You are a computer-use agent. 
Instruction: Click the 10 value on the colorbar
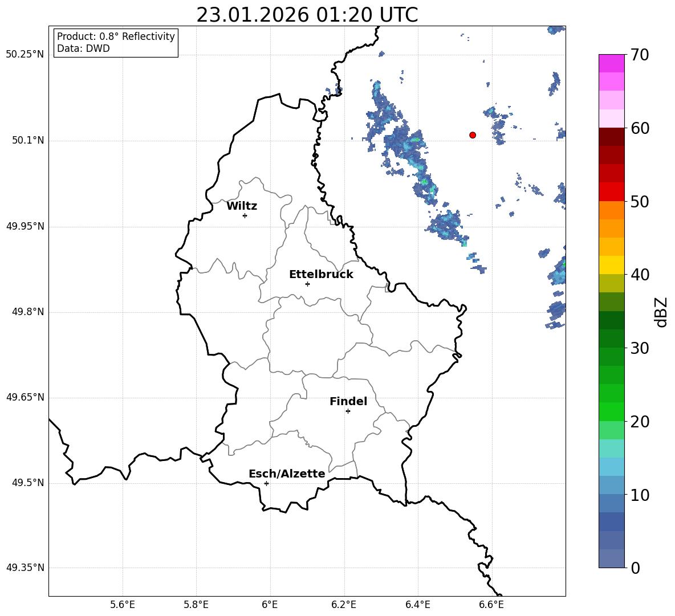click(640, 495)
